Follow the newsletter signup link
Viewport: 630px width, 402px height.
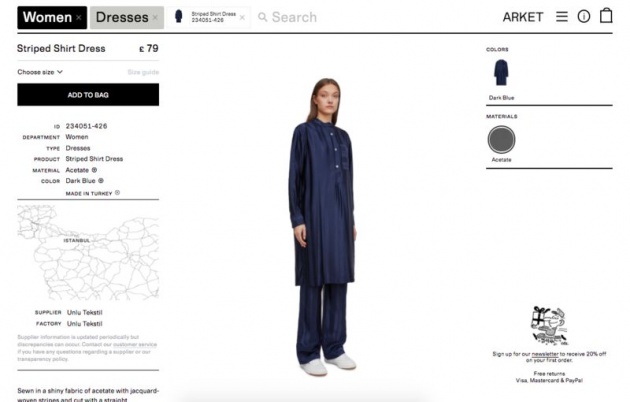tap(545, 354)
